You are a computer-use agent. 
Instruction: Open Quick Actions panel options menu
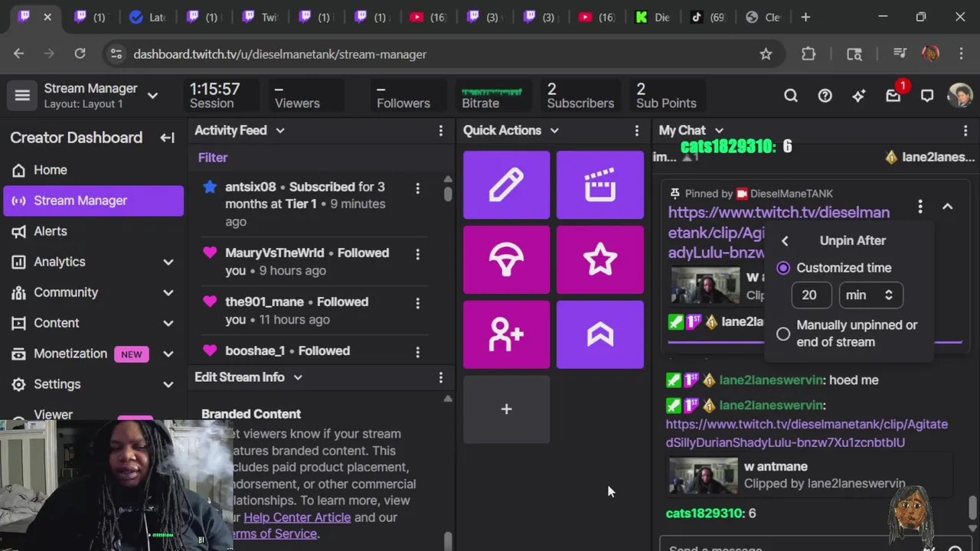coord(636,131)
